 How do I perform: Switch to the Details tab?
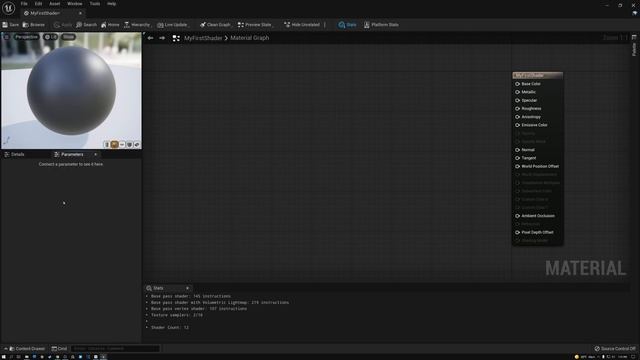[x=15, y=154]
